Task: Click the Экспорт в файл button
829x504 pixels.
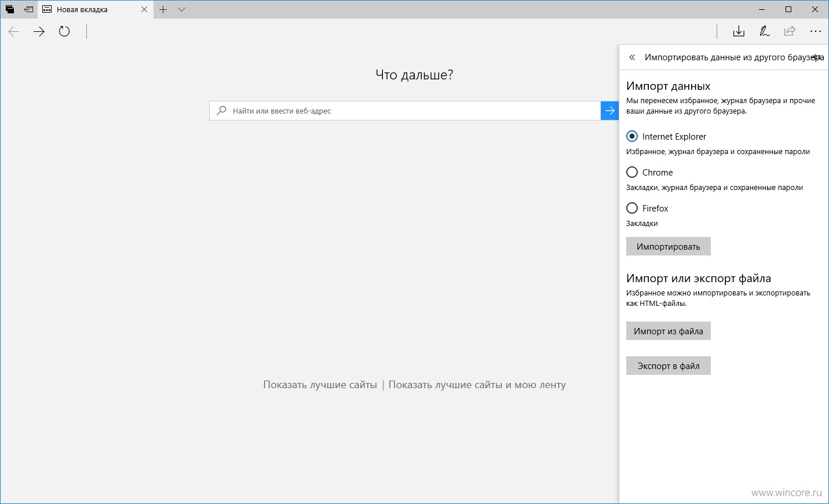Action: pyautogui.click(x=669, y=366)
